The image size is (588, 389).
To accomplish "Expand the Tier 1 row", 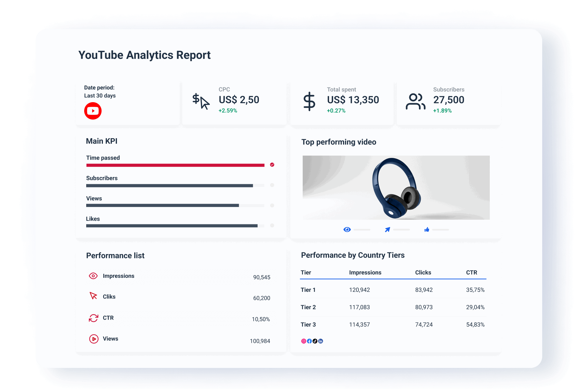I will [308, 290].
